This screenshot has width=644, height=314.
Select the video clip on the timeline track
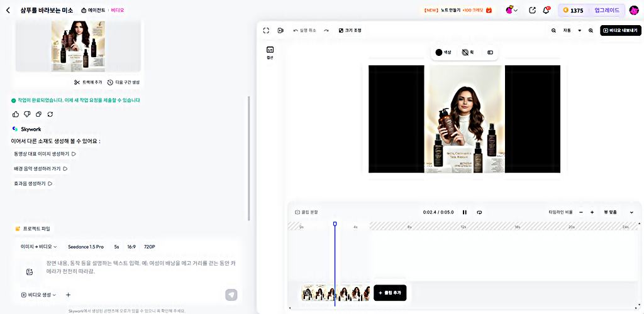[x=336, y=293]
